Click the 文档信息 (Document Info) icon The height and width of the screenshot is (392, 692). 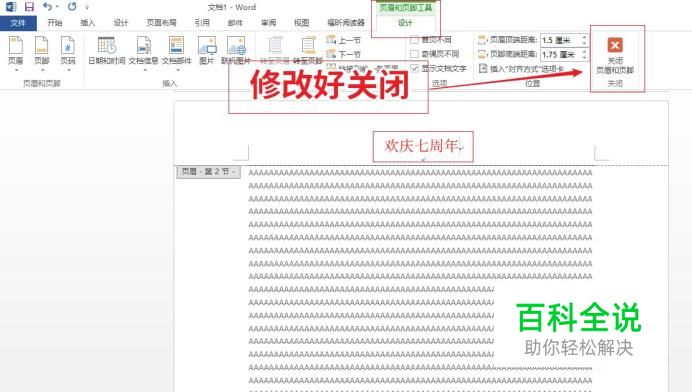[x=143, y=45]
